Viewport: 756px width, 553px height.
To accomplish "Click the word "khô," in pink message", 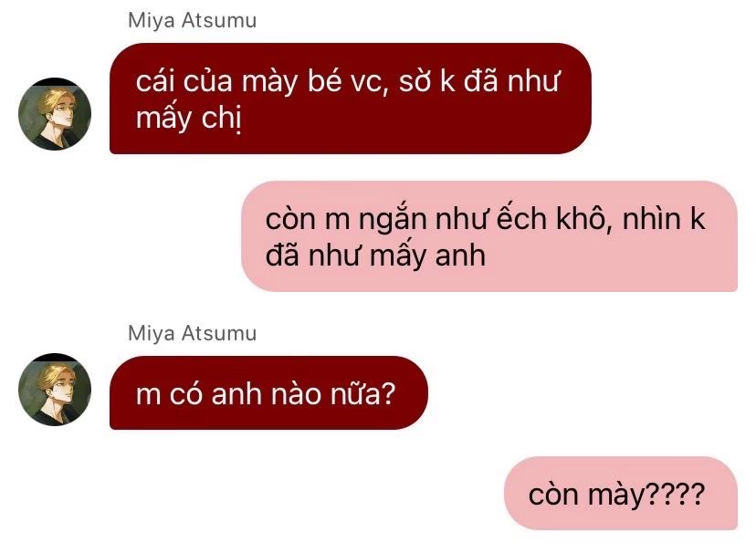I will [x=584, y=219].
